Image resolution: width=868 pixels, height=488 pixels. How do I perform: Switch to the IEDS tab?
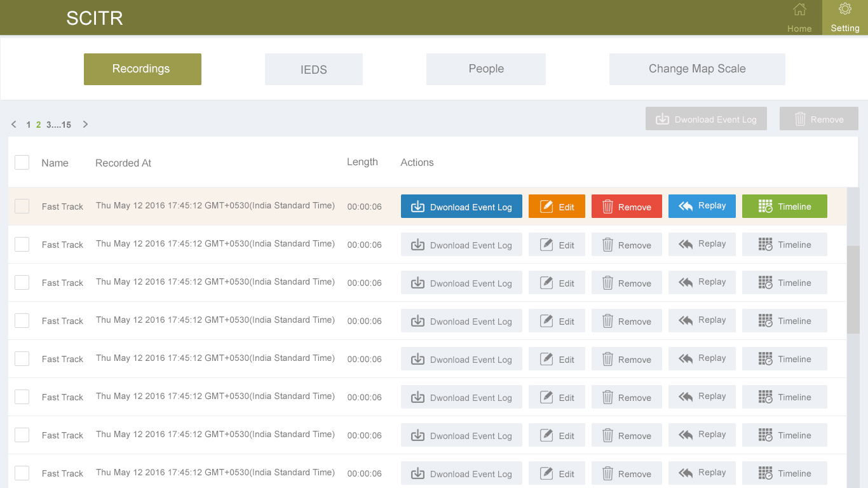[x=314, y=69]
